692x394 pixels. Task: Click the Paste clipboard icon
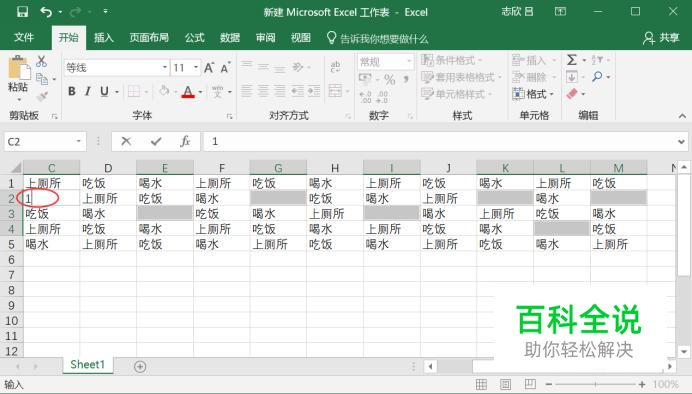pyautogui.click(x=19, y=68)
